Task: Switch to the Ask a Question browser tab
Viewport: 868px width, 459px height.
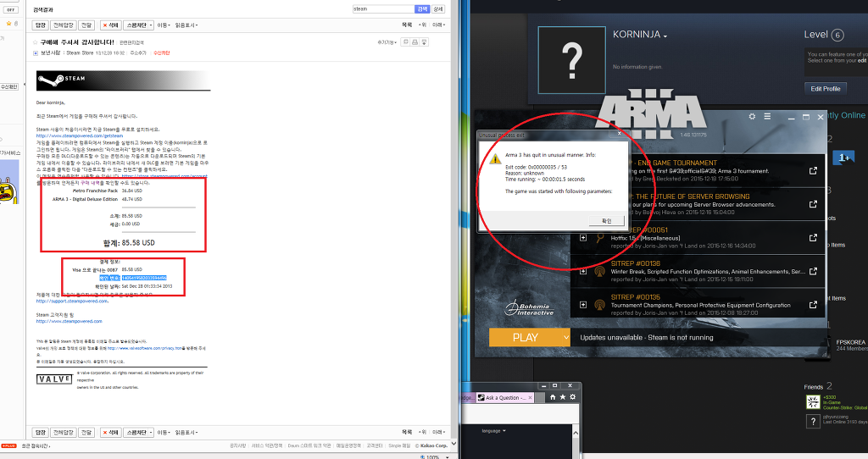Action: click(x=505, y=398)
